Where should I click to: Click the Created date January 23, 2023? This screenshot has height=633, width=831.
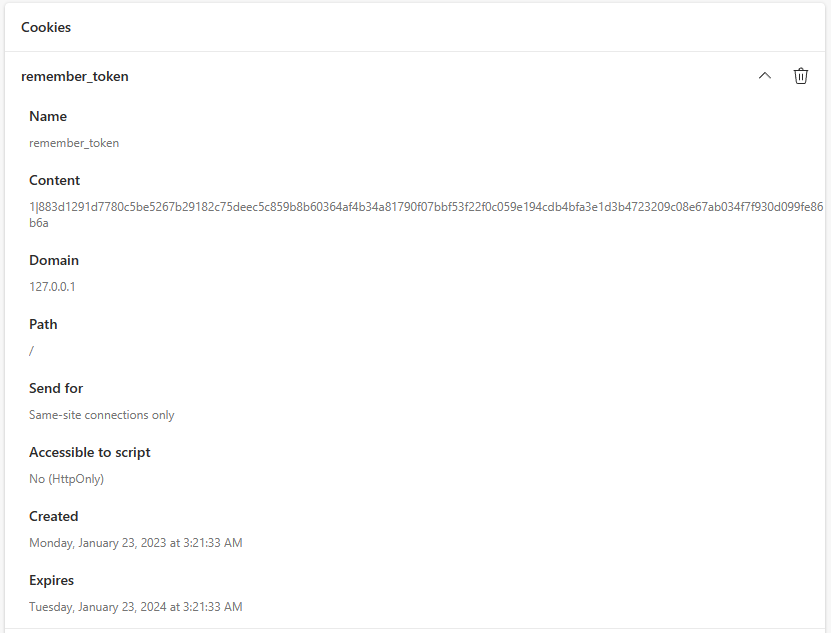[136, 543]
